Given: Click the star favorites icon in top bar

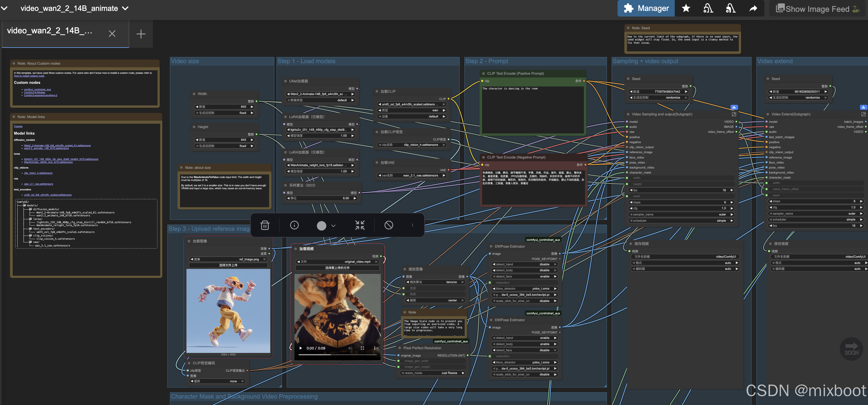Looking at the screenshot, I should tap(686, 9).
